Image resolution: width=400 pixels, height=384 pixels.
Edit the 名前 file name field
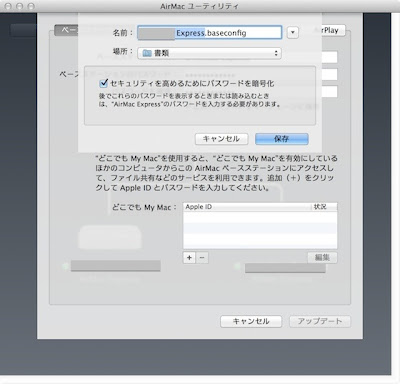[209, 33]
